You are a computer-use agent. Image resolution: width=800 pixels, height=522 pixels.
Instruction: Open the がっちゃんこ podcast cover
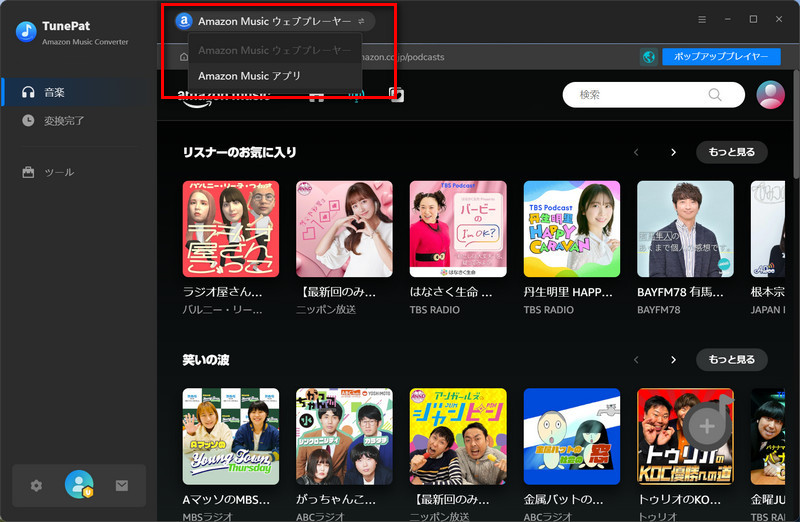click(x=344, y=436)
